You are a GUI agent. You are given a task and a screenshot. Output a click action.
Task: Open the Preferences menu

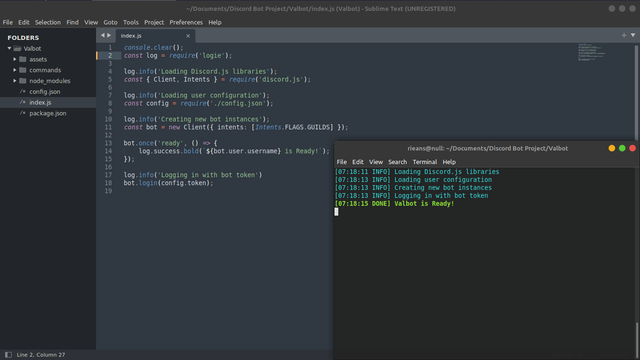186,22
